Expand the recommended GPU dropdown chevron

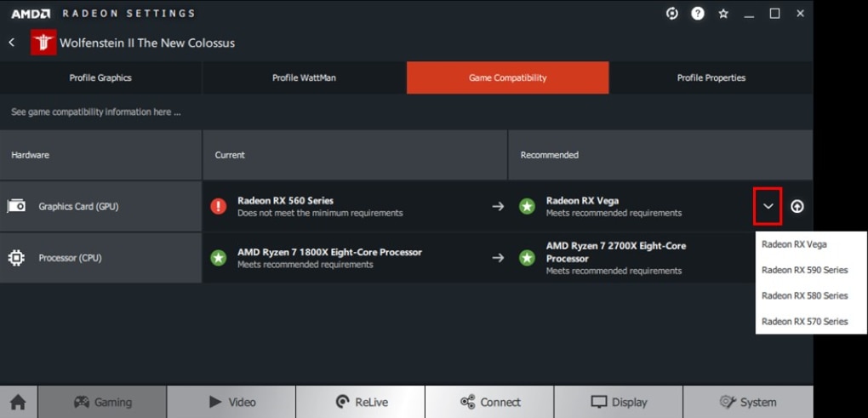768,207
